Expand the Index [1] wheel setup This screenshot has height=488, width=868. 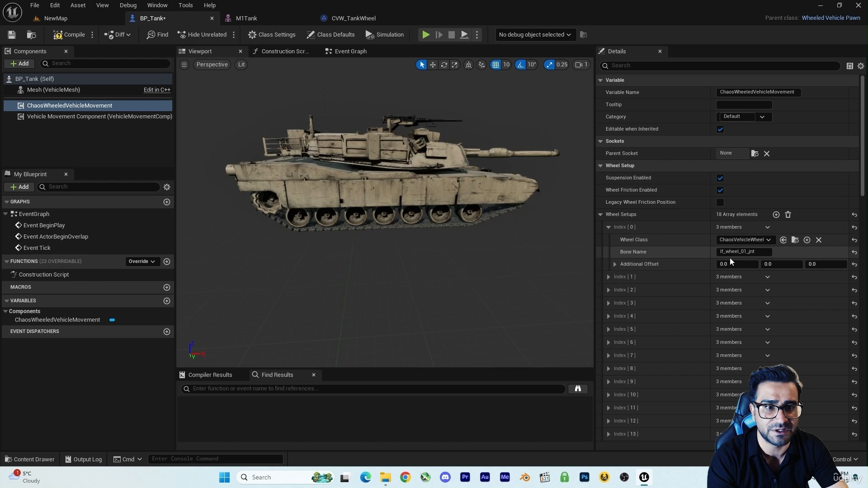[x=609, y=277]
